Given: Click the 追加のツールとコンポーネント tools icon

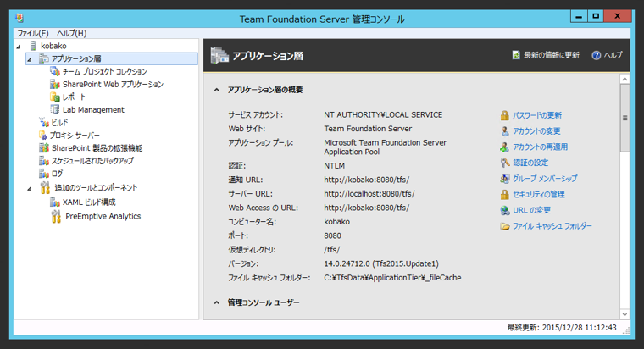Looking at the screenshot, I should coord(45,188).
